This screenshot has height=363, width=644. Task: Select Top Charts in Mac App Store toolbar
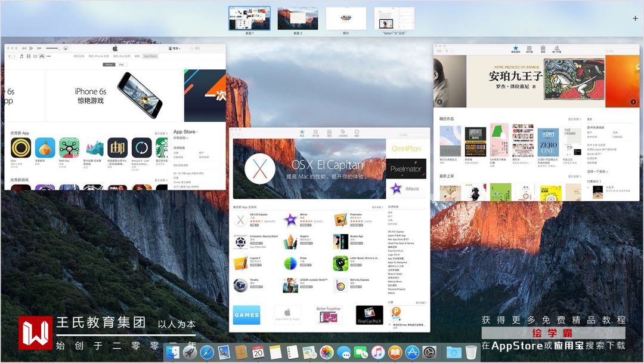click(316, 133)
